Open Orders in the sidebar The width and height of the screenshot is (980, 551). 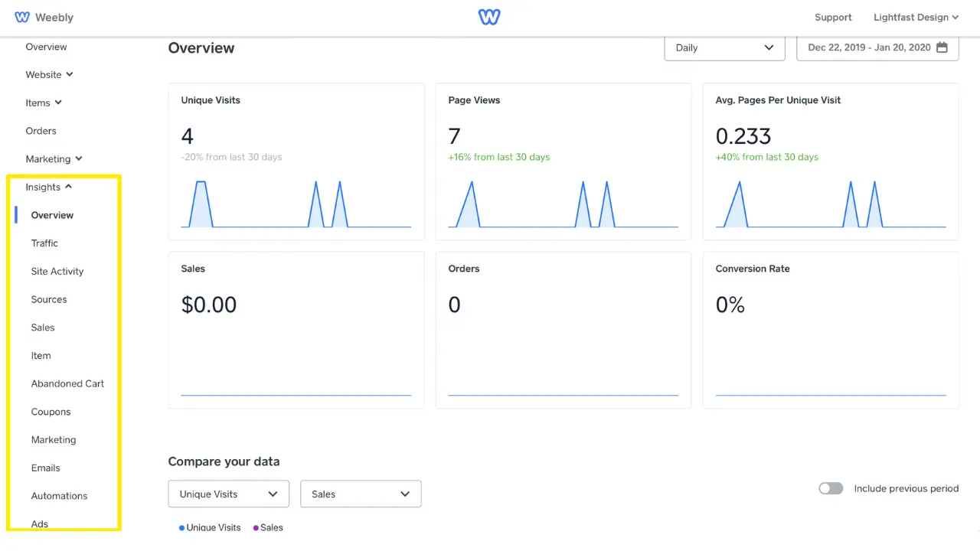(41, 131)
